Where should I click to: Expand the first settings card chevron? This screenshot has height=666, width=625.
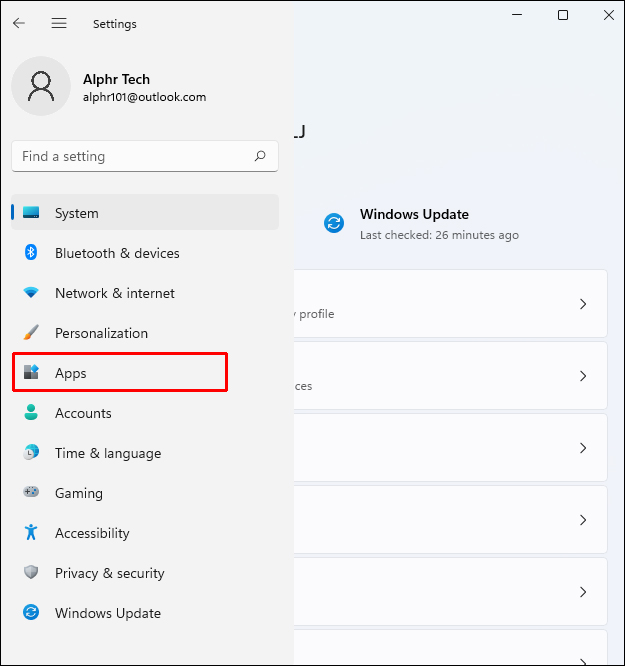[583, 304]
